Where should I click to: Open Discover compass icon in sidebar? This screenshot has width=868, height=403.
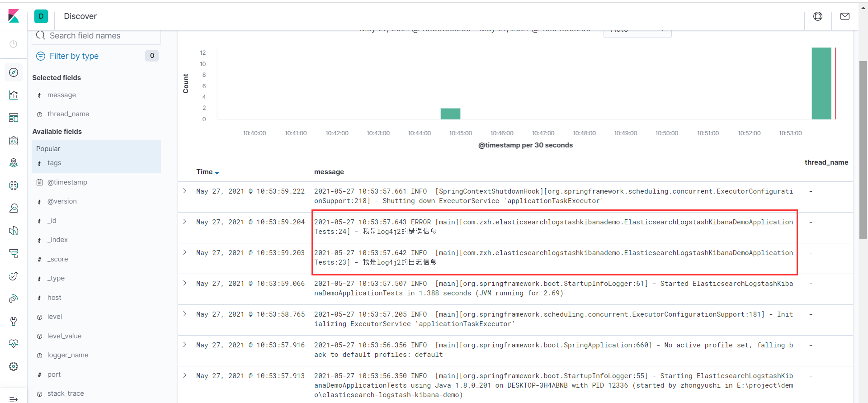click(x=14, y=72)
